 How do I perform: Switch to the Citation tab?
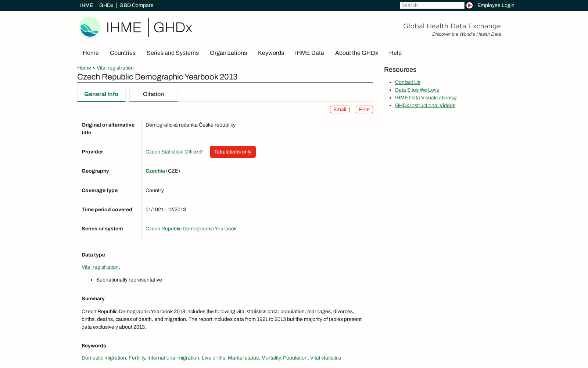(154, 94)
